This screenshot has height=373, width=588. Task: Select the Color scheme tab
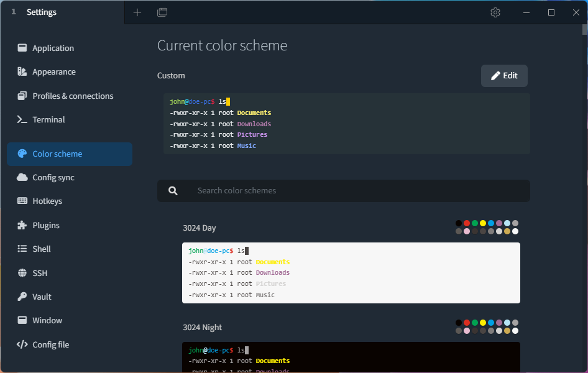(x=70, y=154)
